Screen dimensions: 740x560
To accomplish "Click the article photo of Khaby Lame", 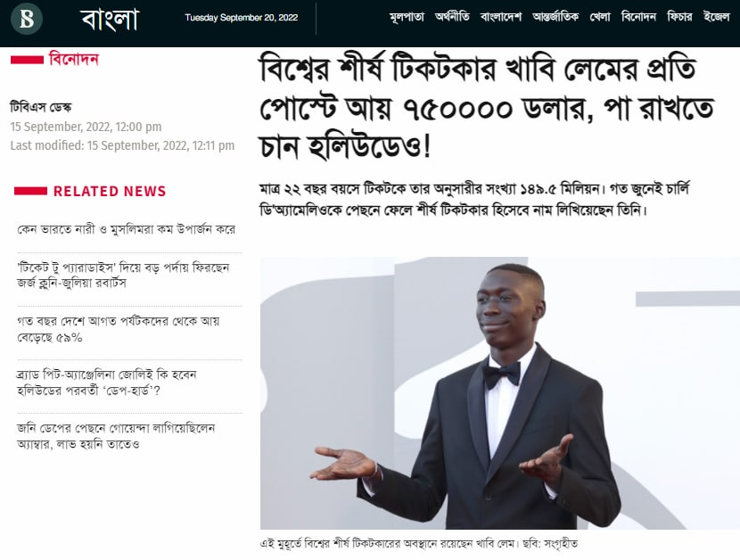I will coord(500,393).
